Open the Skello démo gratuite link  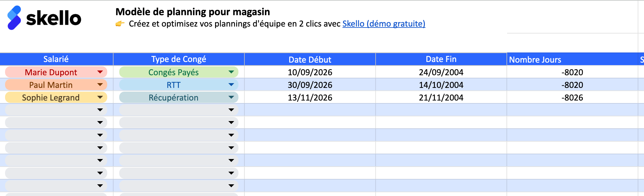pyautogui.click(x=383, y=23)
